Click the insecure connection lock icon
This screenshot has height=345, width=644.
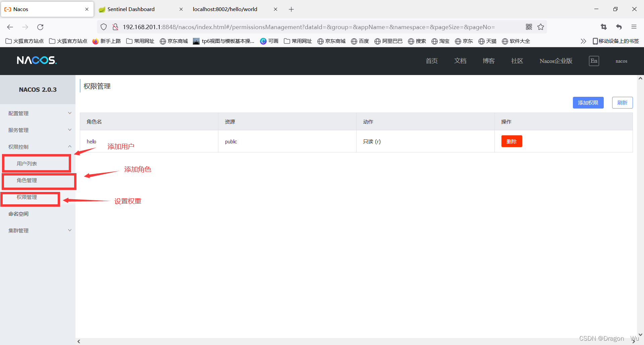click(x=115, y=27)
